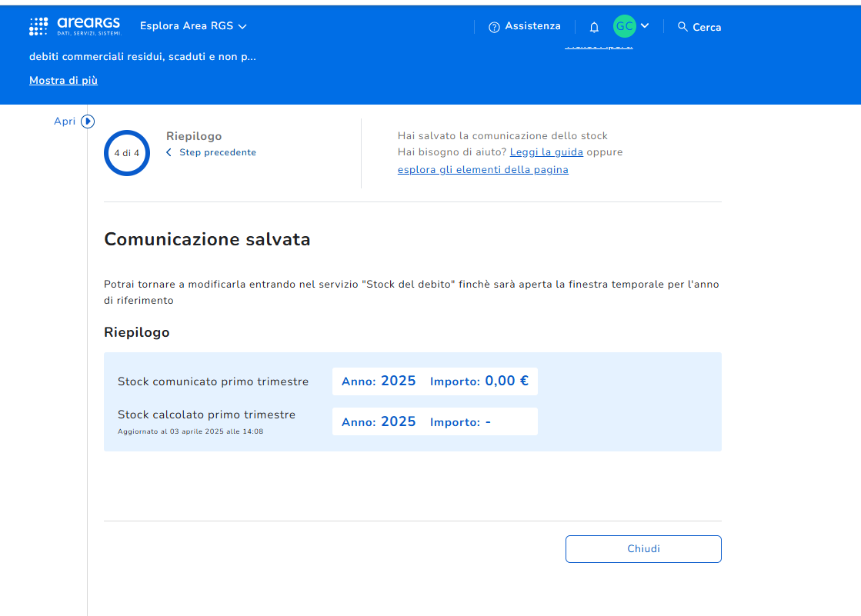This screenshot has width=861, height=616.
Task: Open the Assistenza help icon
Action: point(494,27)
